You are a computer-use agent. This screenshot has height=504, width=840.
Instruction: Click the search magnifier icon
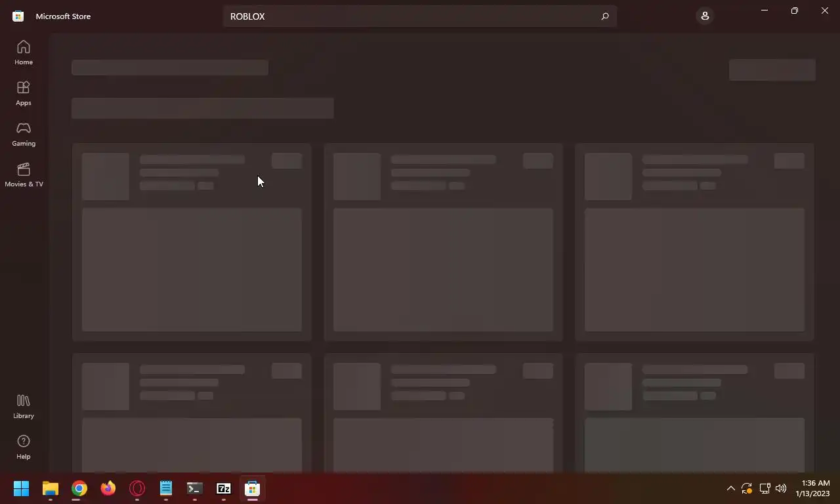click(x=605, y=16)
